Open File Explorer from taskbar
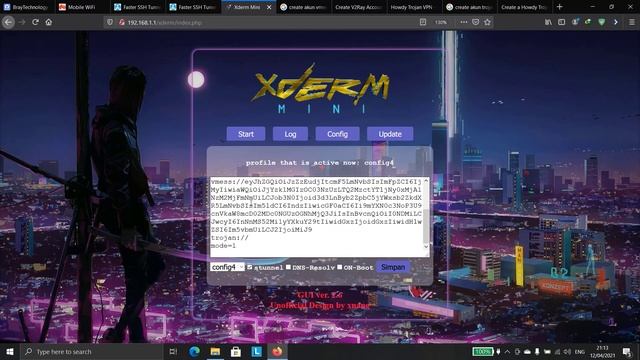 [215, 351]
